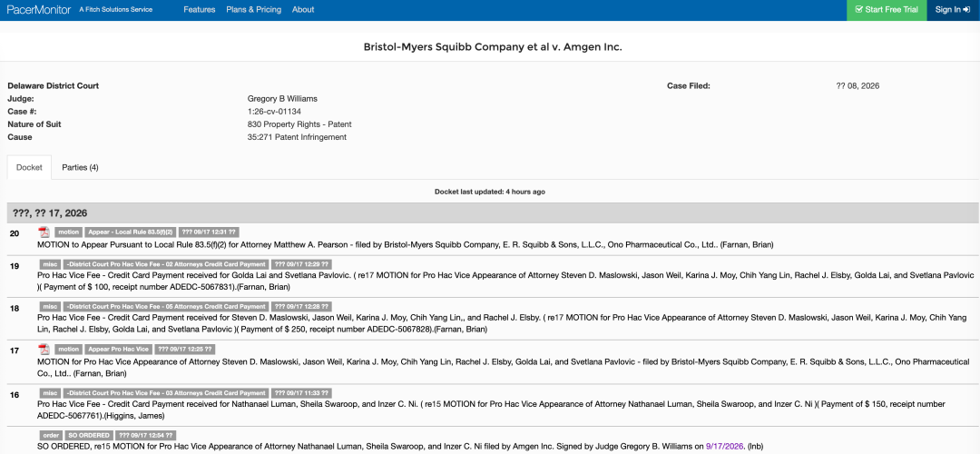
Task: Click '35:271 Patent Infringement' cause text
Action: [x=297, y=137]
